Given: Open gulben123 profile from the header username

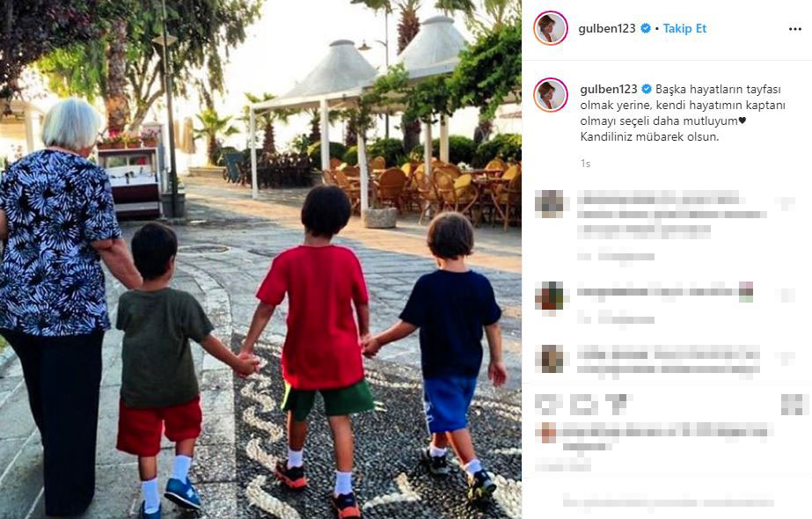Looking at the screenshot, I should (x=606, y=28).
